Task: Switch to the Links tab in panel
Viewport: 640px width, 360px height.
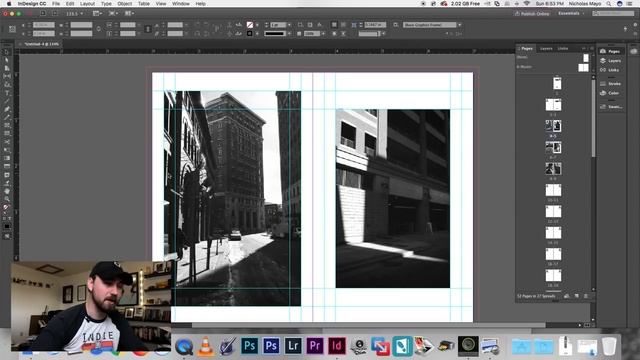Action: coord(563,49)
